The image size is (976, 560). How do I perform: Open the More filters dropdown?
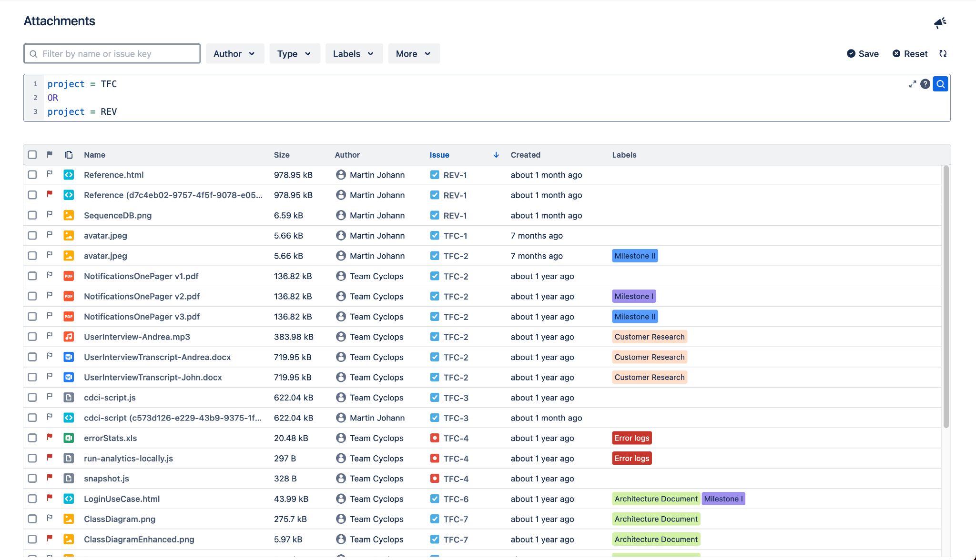point(413,54)
